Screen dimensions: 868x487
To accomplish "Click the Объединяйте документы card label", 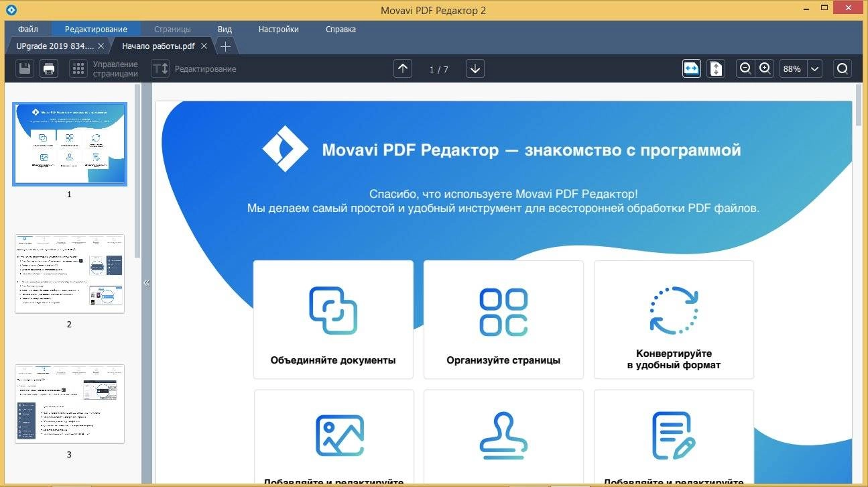I will [x=333, y=360].
